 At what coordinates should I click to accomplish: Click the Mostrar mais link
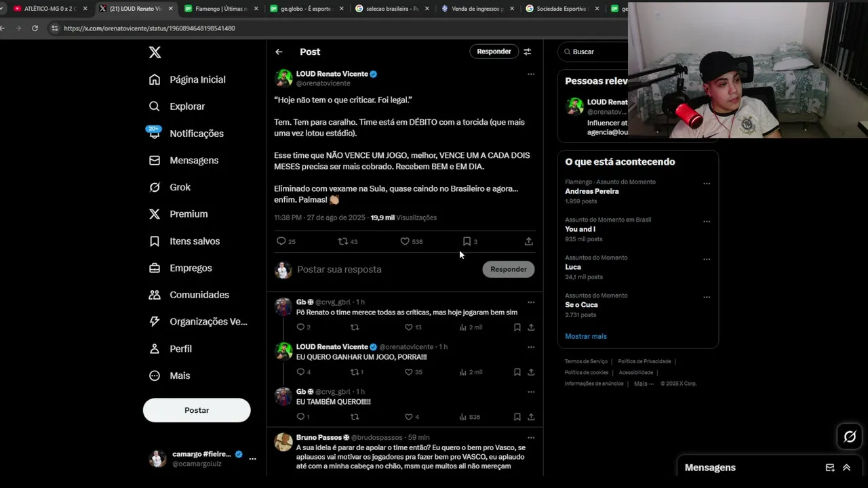[x=586, y=336]
